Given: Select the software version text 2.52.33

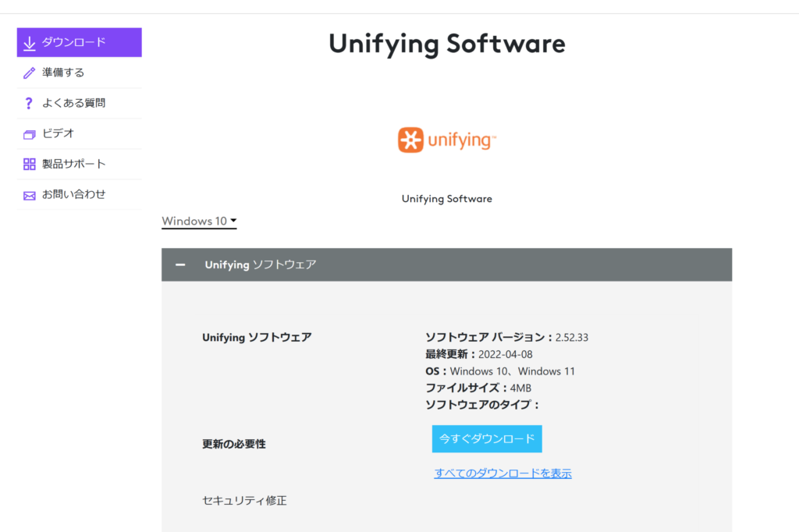Looking at the screenshot, I should point(572,337).
